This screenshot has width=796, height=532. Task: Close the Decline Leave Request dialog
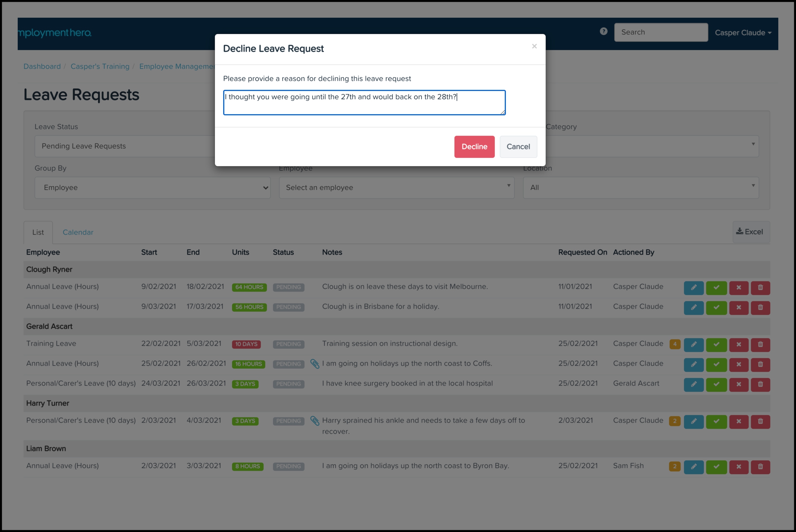pyautogui.click(x=534, y=46)
